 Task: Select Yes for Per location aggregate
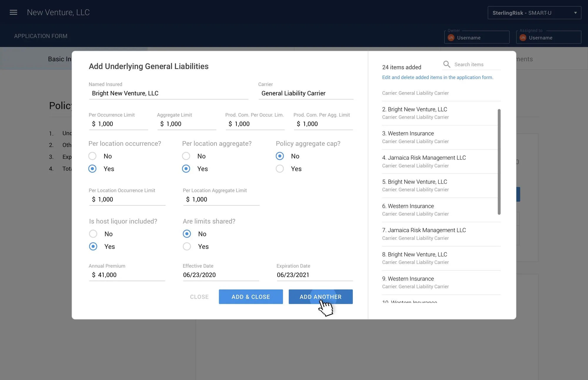coord(186,169)
